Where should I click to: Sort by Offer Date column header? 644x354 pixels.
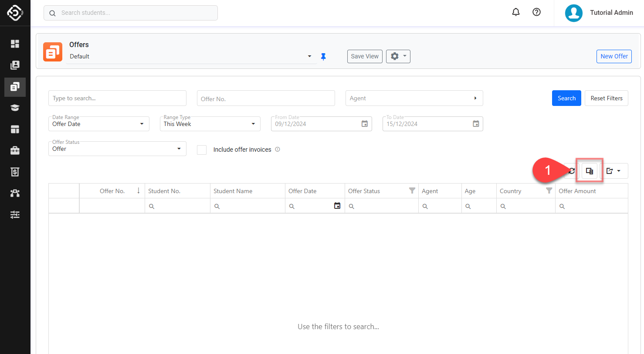coord(315,191)
